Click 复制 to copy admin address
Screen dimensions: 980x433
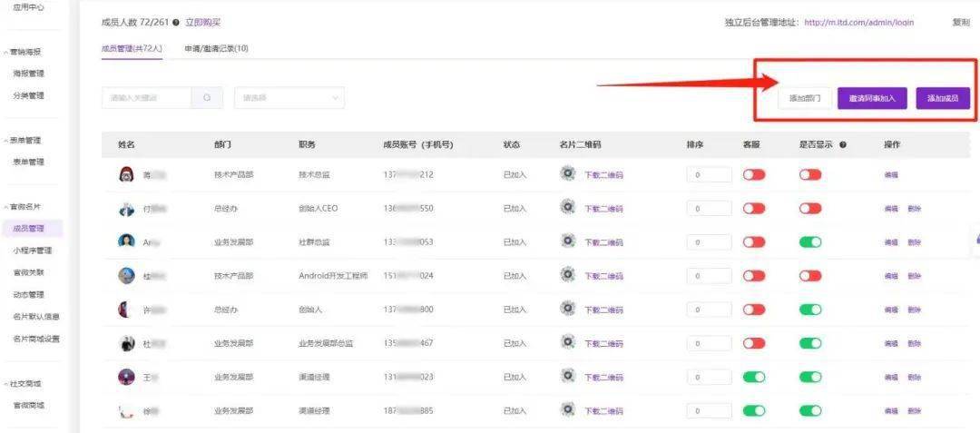[x=961, y=23]
